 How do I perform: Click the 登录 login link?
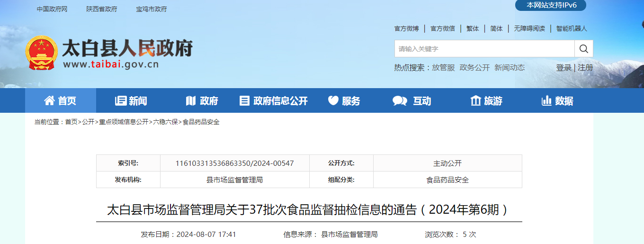[563, 68]
